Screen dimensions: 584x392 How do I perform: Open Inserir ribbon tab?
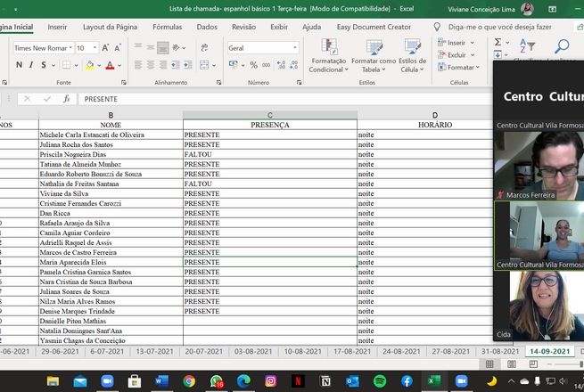57,27
